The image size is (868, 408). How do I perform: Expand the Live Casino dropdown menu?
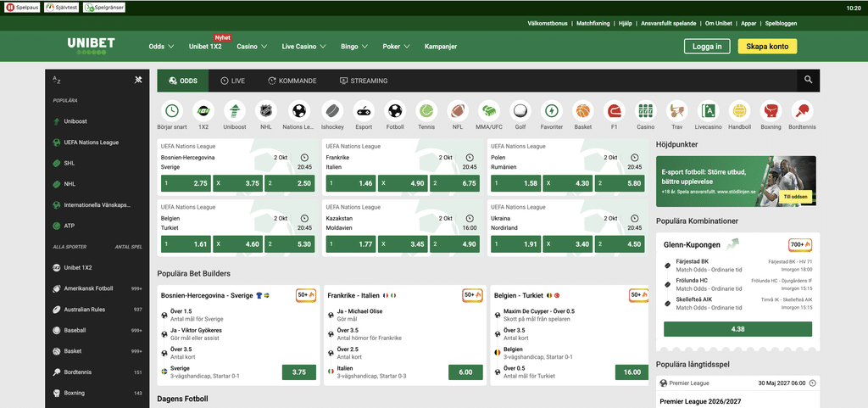(304, 47)
